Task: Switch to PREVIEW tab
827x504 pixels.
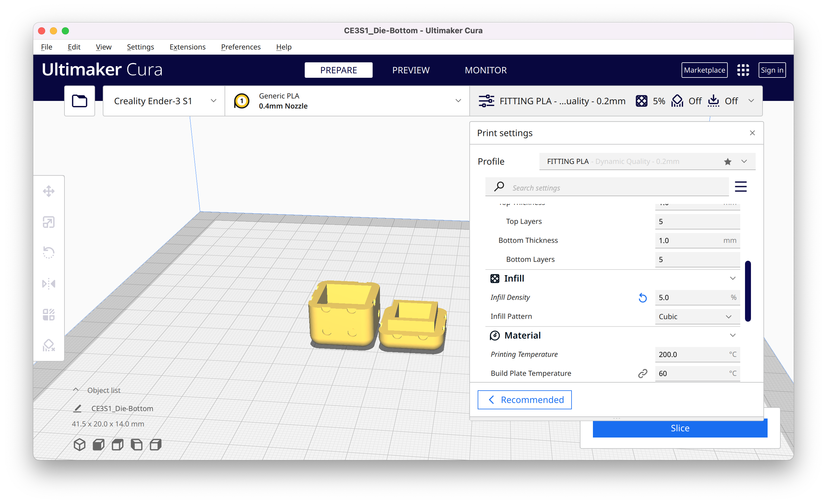Action: (411, 70)
